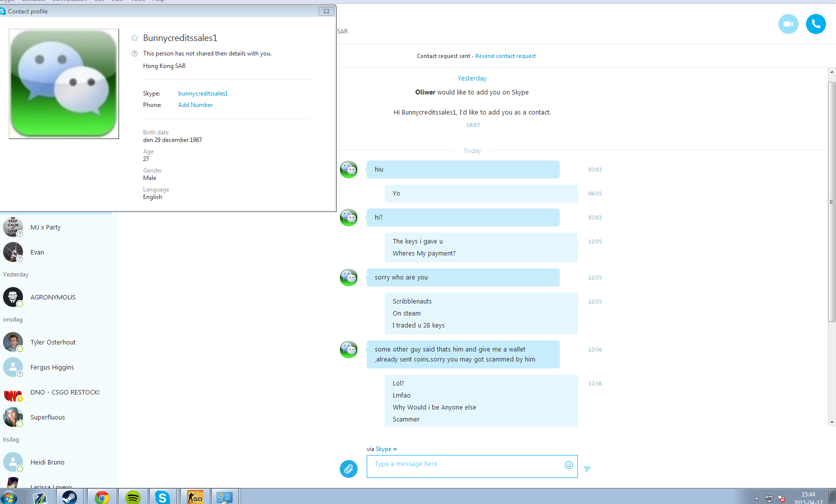Open the Superfluous conversation
Screen dimensions: 836x504
[x=58, y=417]
